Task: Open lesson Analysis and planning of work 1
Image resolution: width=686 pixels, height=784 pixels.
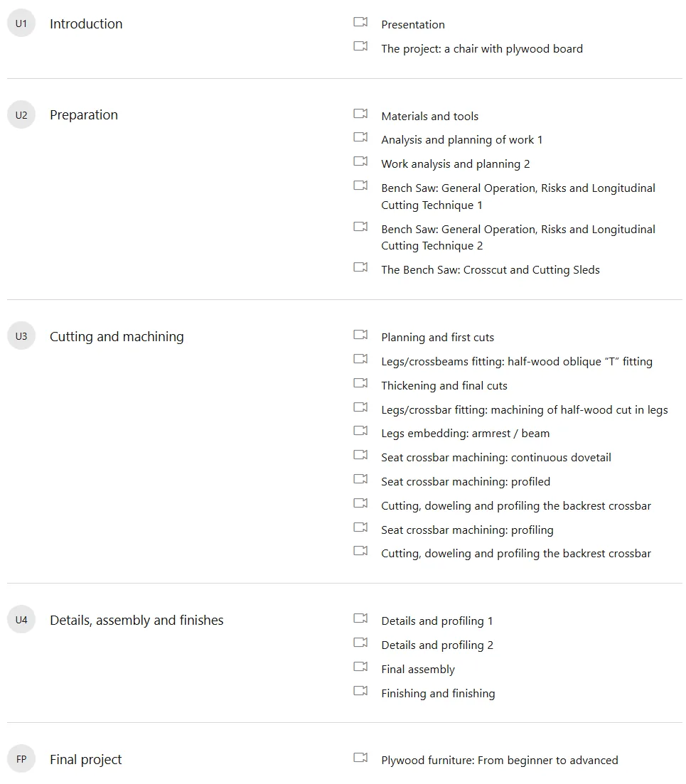Action: 461,140
